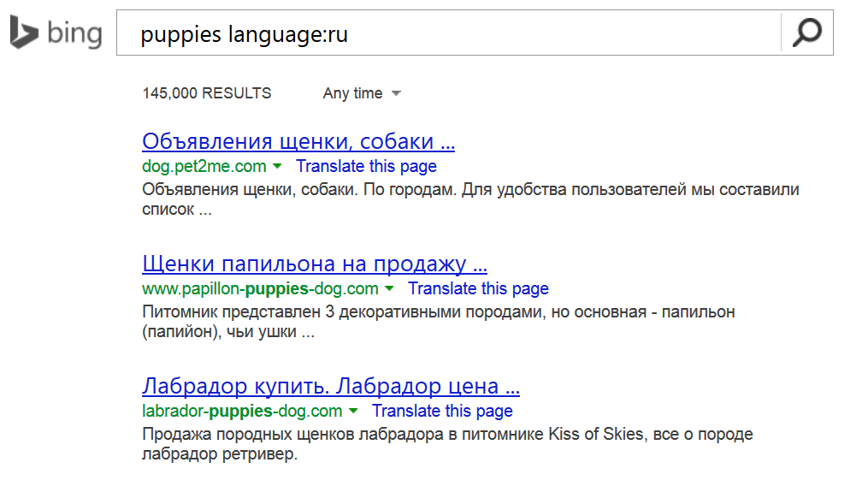Image resolution: width=868 pixels, height=492 pixels.
Task: Click the snippet starting 'Продажа породных щенков лабрадора'
Action: coord(447,444)
